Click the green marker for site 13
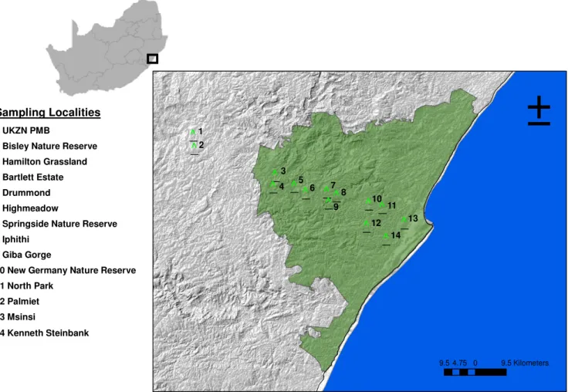 [404, 220]
